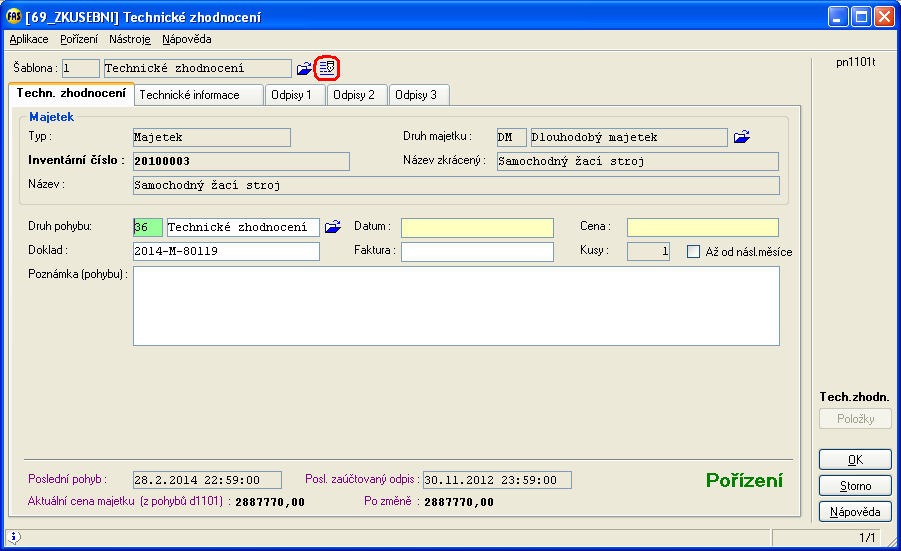Open the Pořízení menu

pos(79,39)
